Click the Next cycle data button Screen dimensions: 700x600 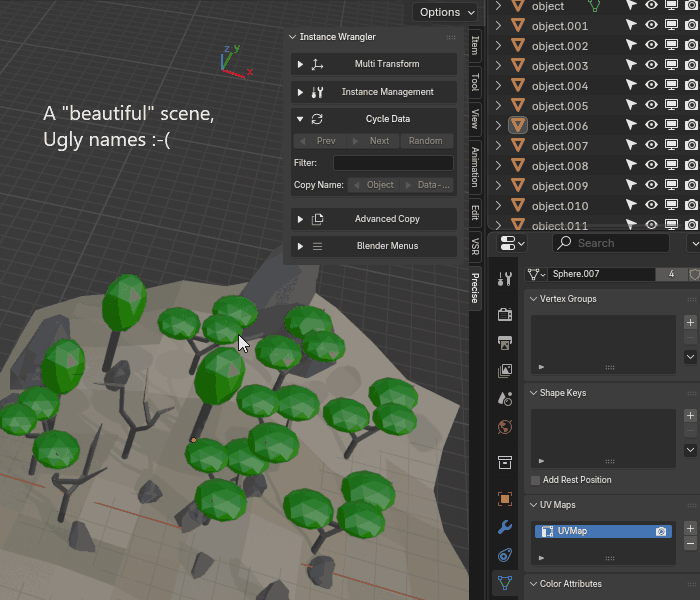[374, 141]
